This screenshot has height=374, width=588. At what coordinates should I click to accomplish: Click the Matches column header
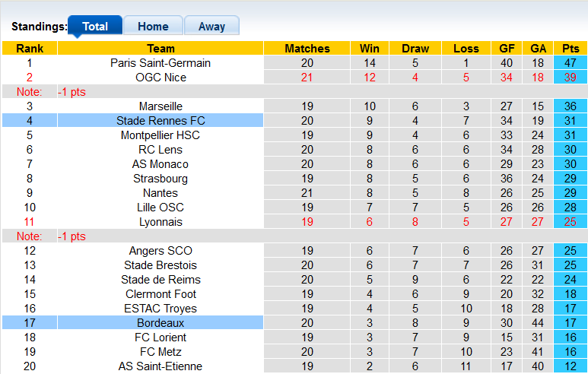pyautogui.click(x=307, y=49)
